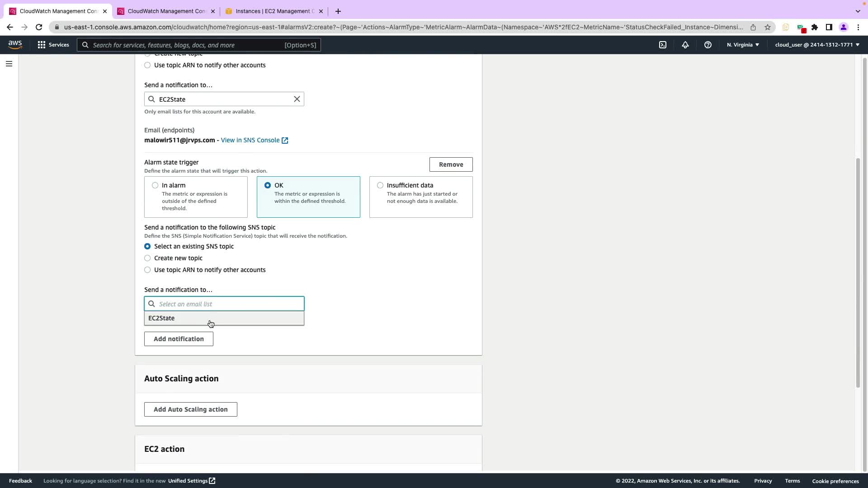This screenshot has width=868, height=488.
Task: Go to the AWS home logo
Action: pos(15,45)
